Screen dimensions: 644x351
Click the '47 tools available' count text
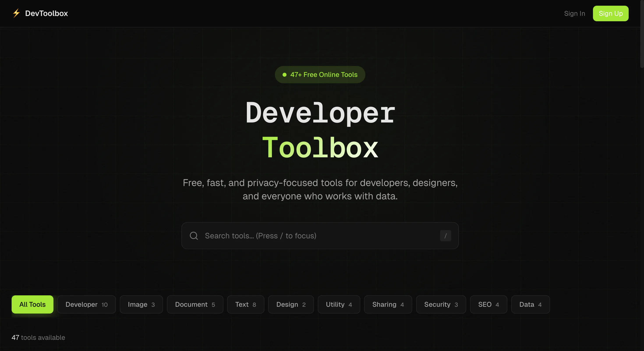coord(38,337)
